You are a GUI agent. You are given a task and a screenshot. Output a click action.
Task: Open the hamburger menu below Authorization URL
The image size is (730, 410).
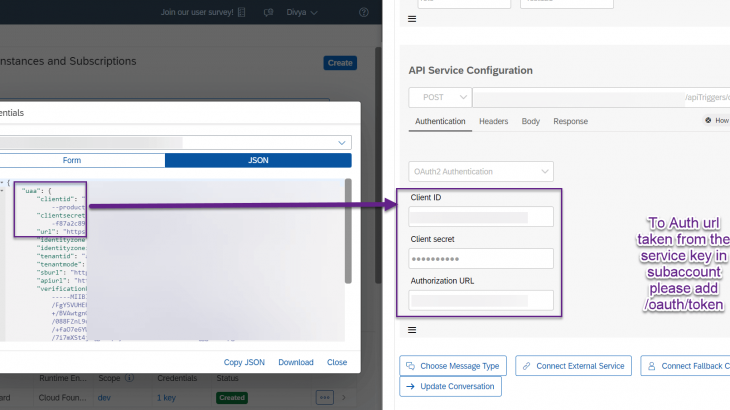[412, 330]
